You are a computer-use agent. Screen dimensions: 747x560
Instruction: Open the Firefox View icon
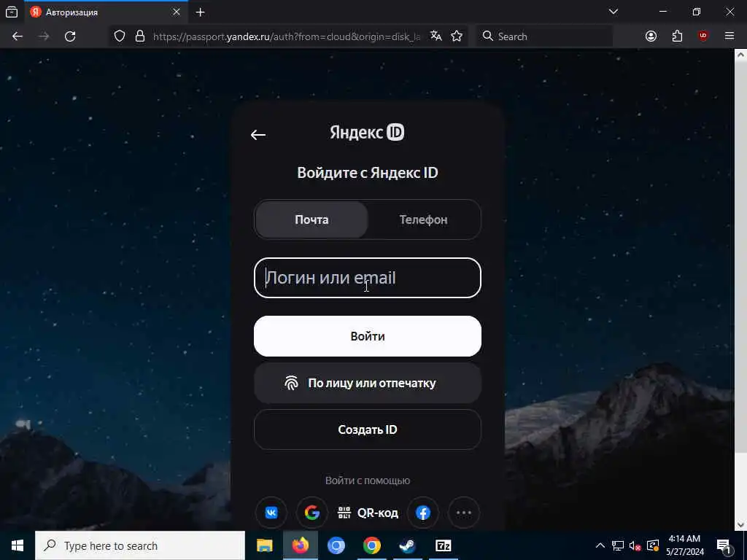(12, 12)
